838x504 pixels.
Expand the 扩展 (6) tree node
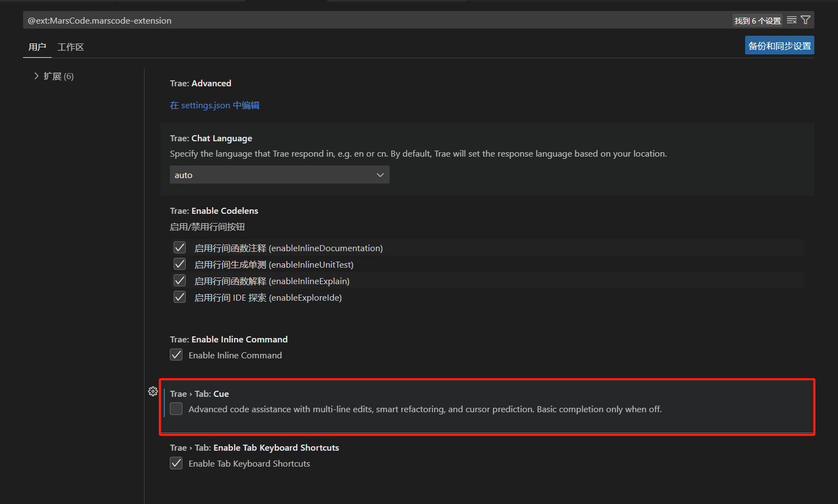[54, 76]
